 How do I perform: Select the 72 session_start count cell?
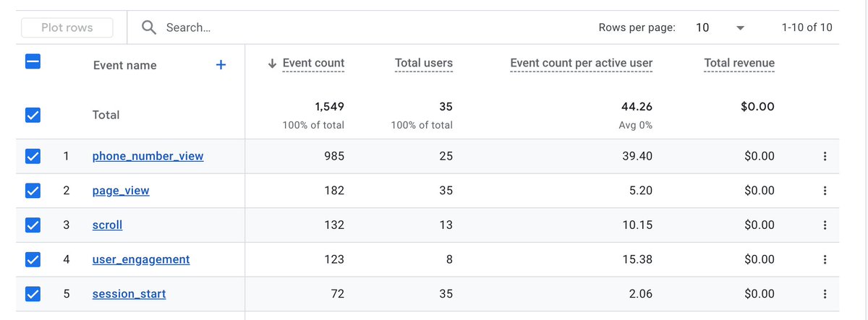[338, 294]
